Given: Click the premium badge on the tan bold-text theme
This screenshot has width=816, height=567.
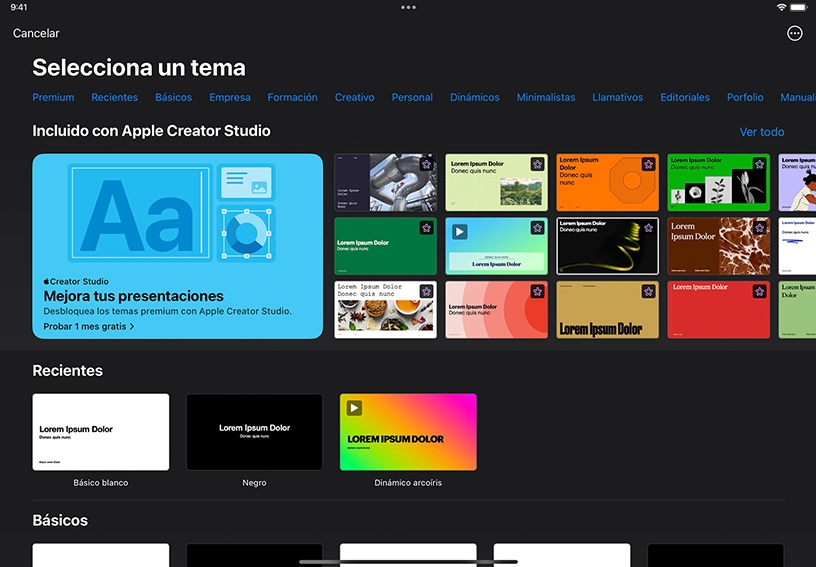Looking at the screenshot, I should pyautogui.click(x=648, y=291).
